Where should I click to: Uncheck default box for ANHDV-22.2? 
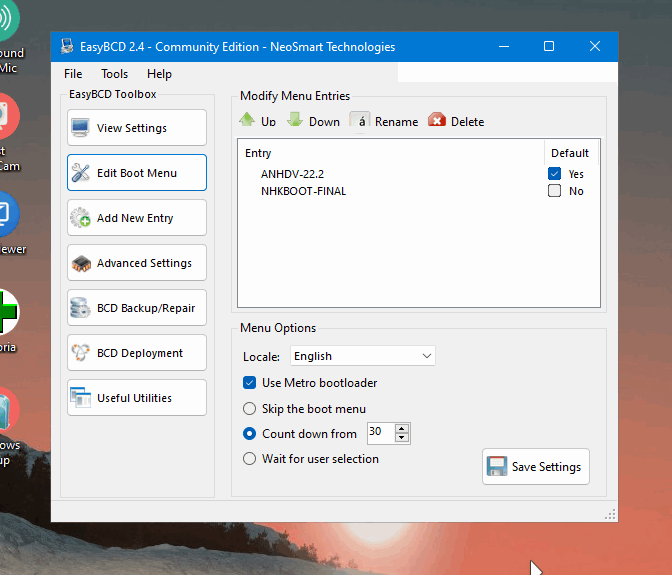tap(554, 174)
